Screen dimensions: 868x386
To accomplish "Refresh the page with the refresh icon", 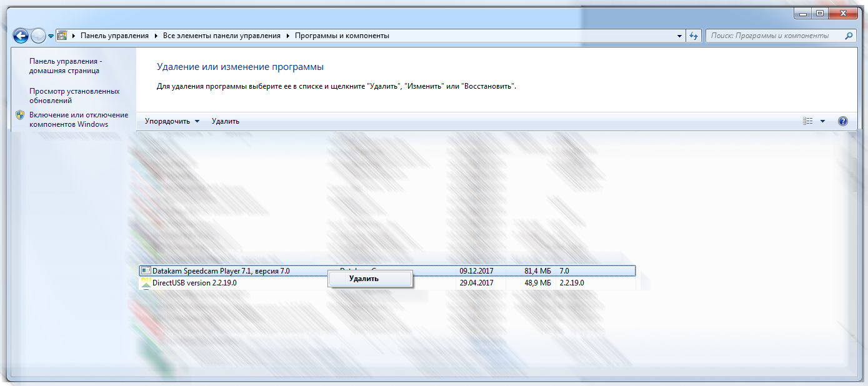I will tap(694, 36).
